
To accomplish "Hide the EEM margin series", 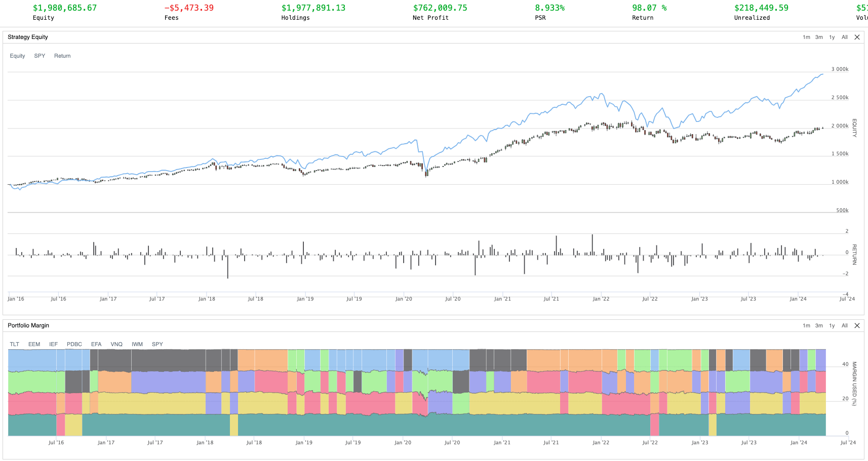I will point(34,344).
